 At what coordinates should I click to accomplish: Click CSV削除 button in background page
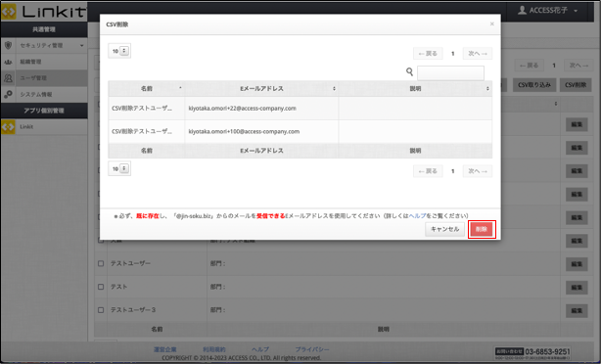pyautogui.click(x=576, y=85)
